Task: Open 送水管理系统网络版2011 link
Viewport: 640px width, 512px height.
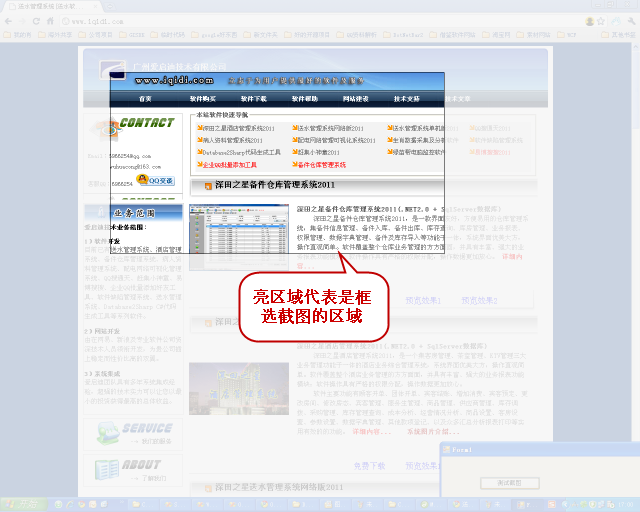Action: pyautogui.click(x=331, y=128)
